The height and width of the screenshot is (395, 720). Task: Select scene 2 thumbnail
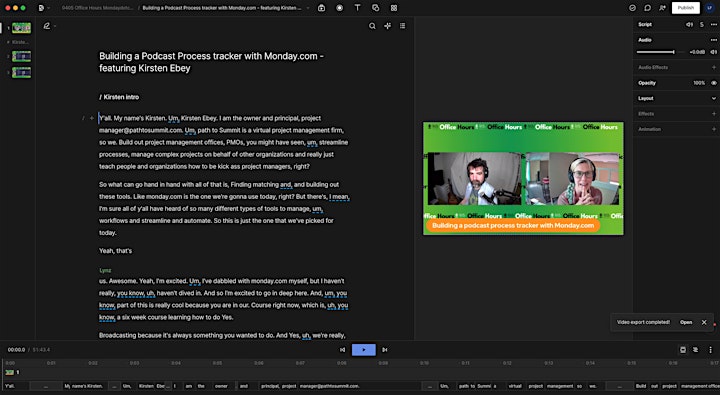tap(22, 56)
